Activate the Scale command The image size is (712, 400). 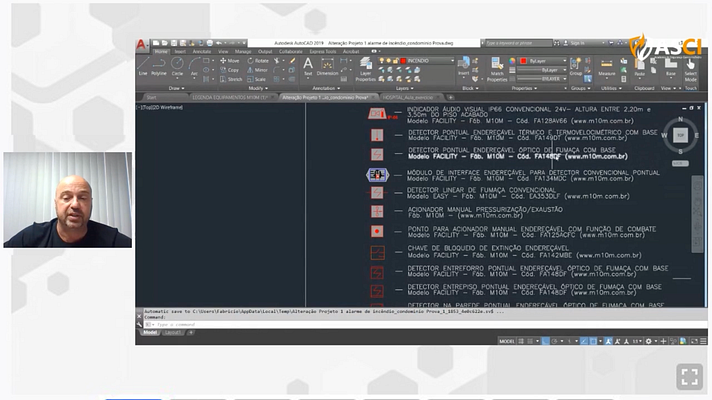(x=257, y=79)
